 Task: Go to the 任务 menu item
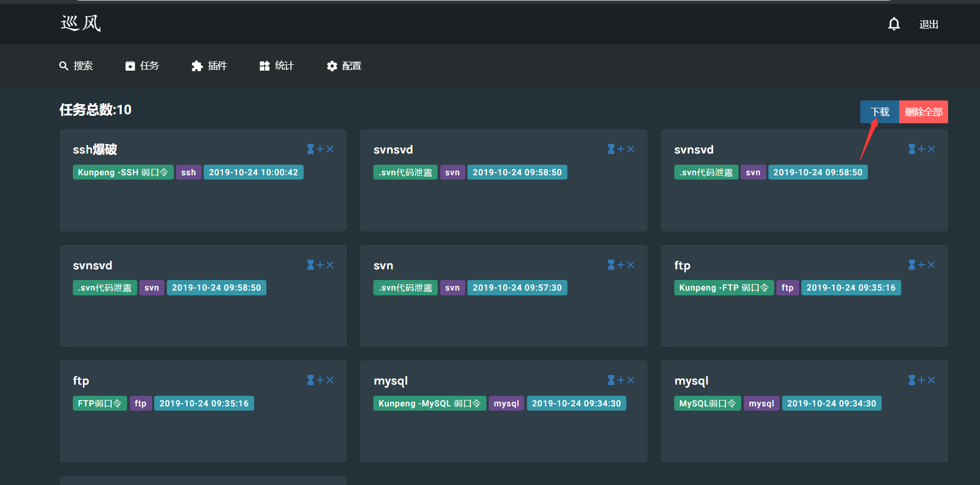[143, 66]
